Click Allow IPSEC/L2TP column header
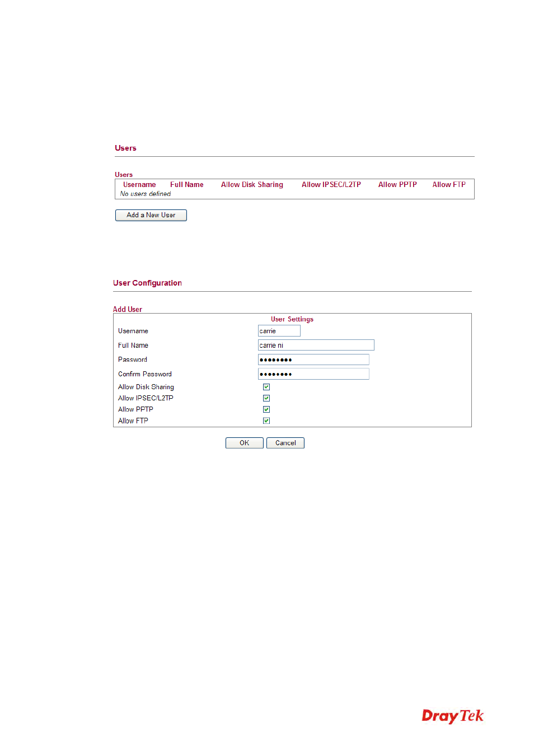The image size is (534, 756). pos(331,185)
